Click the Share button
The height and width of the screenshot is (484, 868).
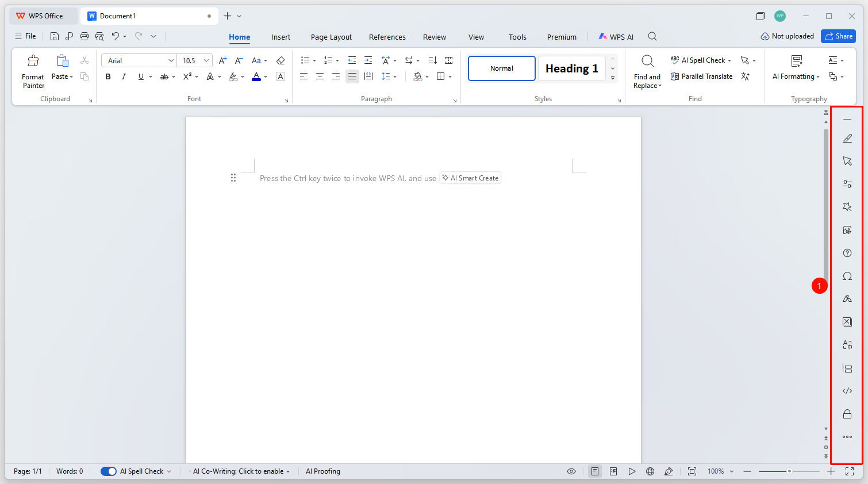[838, 36]
